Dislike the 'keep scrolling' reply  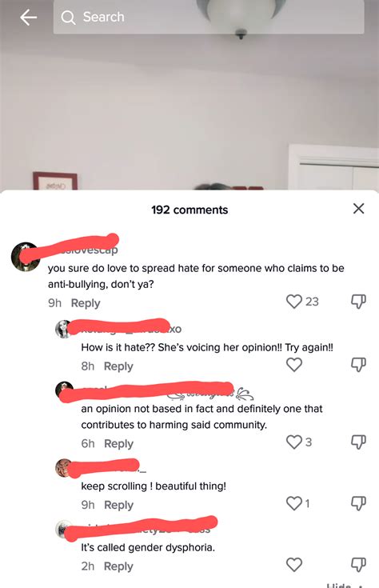[358, 503]
